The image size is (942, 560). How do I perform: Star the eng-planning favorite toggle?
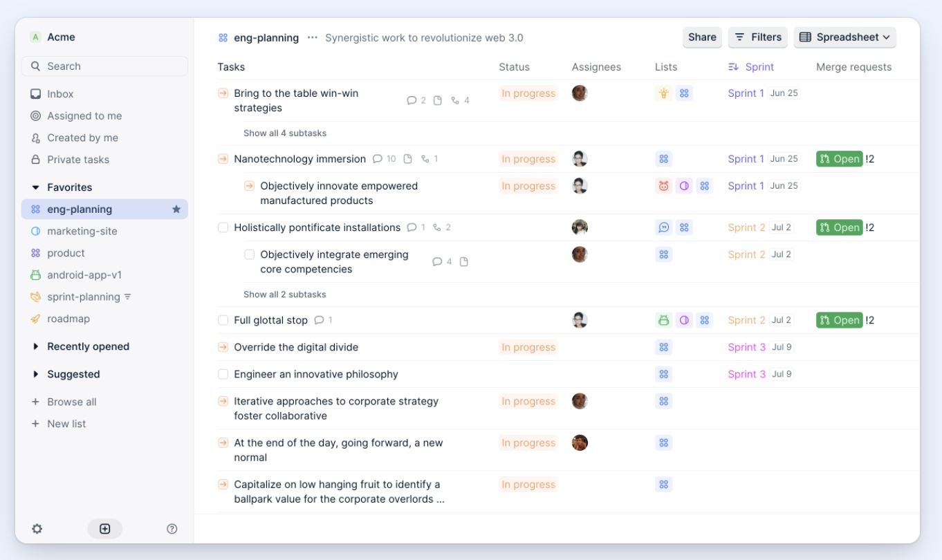coord(178,209)
